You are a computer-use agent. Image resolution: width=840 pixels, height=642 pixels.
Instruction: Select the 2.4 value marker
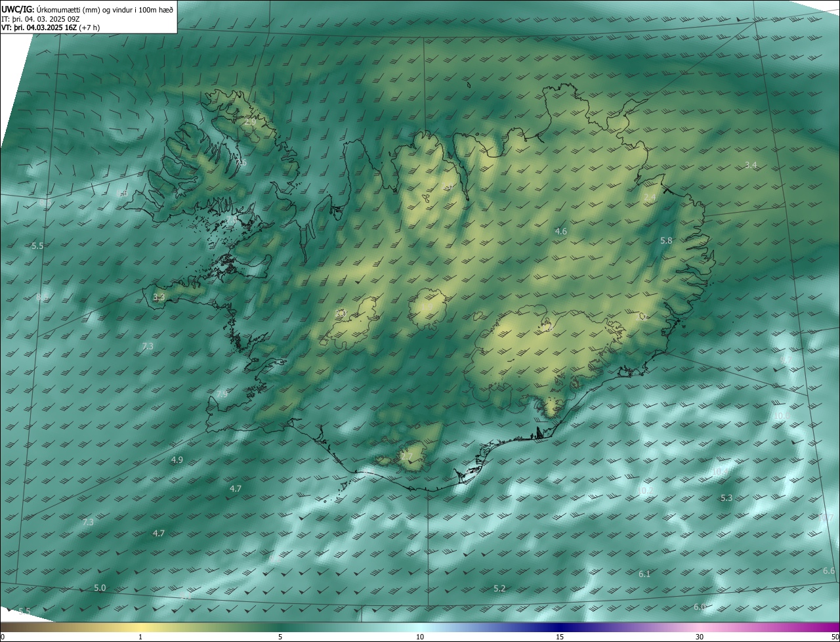650,198
